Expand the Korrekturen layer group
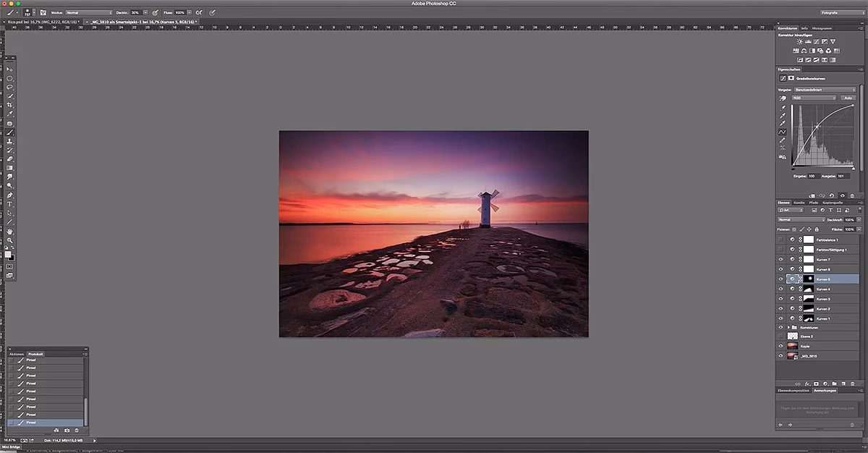Screen dimensions: 868x453 click(x=790, y=328)
